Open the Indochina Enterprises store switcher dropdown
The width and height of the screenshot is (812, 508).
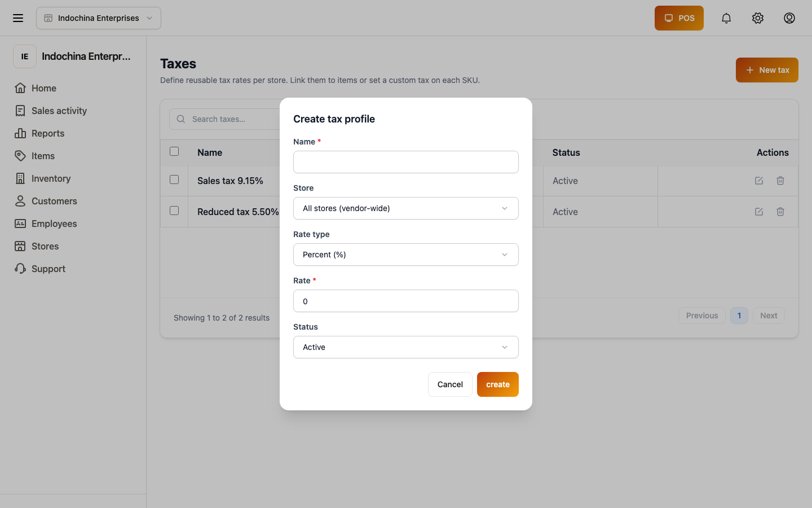[99, 18]
